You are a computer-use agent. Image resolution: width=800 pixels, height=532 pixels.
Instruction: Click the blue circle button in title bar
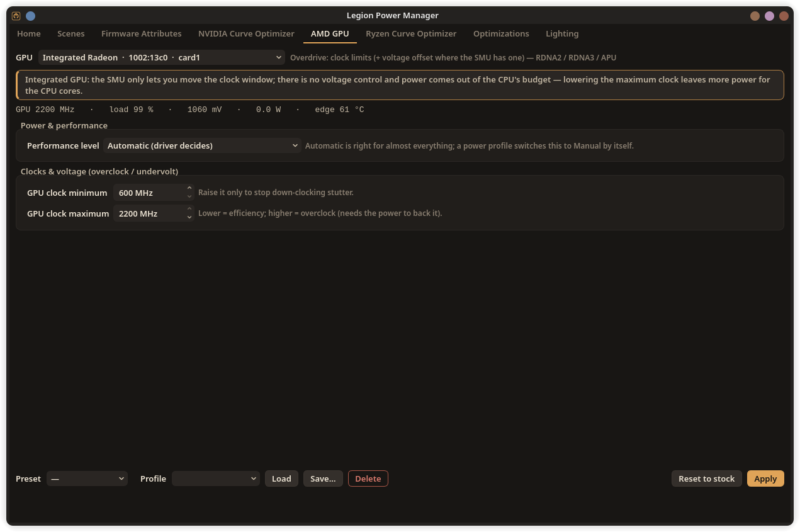click(x=30, y=16)
